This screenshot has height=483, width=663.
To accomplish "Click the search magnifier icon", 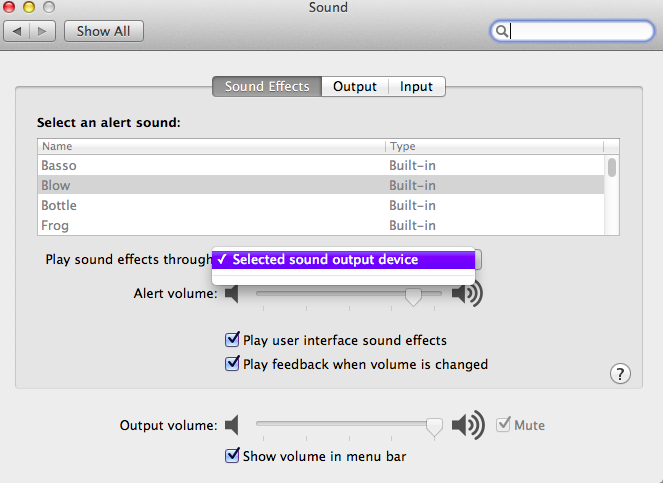I will click(x=501, y=31).
